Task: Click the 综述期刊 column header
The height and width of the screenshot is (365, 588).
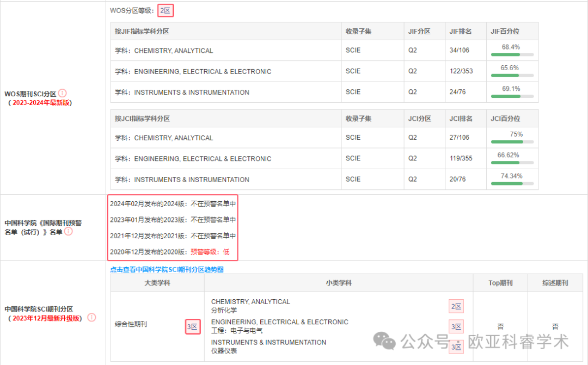Action: pyautogui.click(x=555, y=283)
